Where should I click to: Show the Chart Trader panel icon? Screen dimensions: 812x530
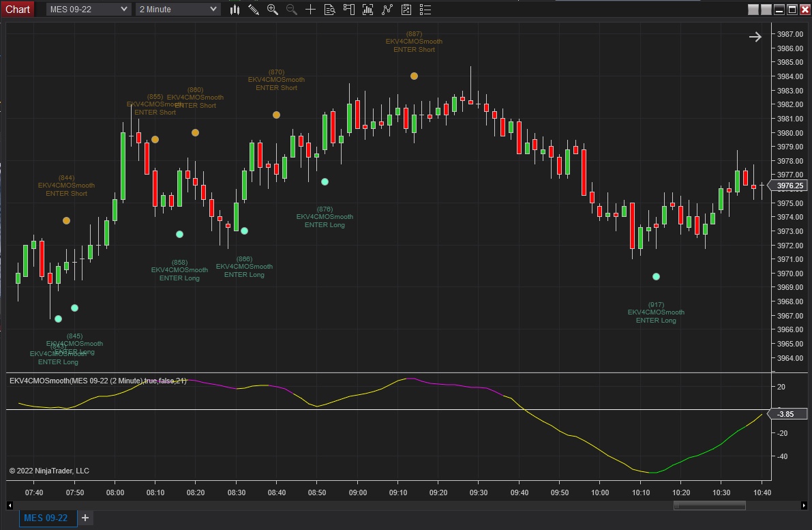(348, 10)
